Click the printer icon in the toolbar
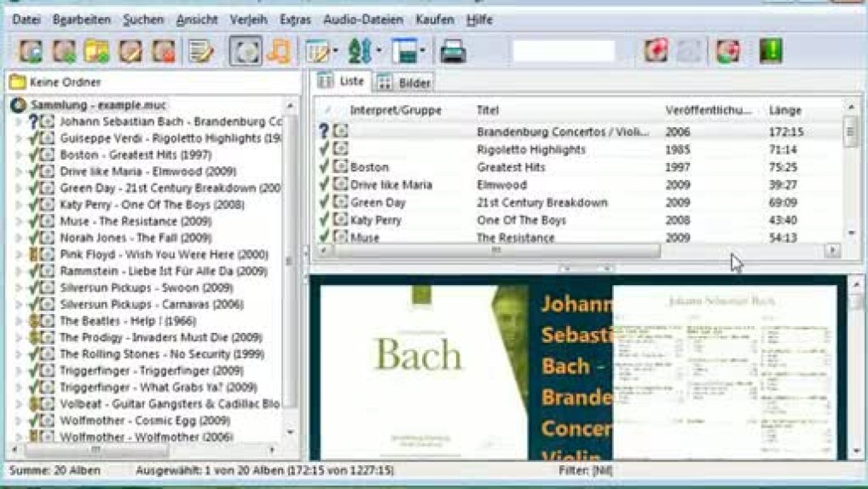 453,51
